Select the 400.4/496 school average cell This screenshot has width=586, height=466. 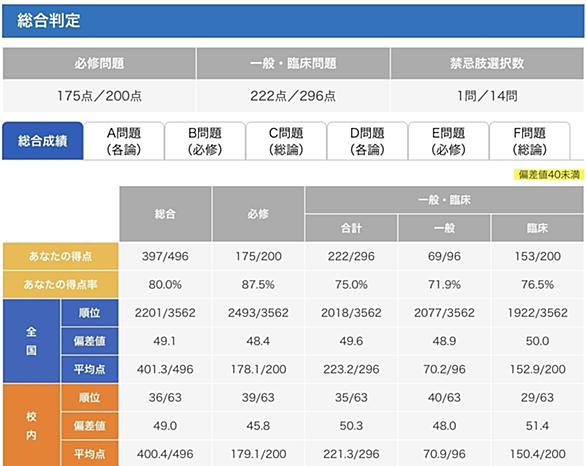(x=165, y=454)
